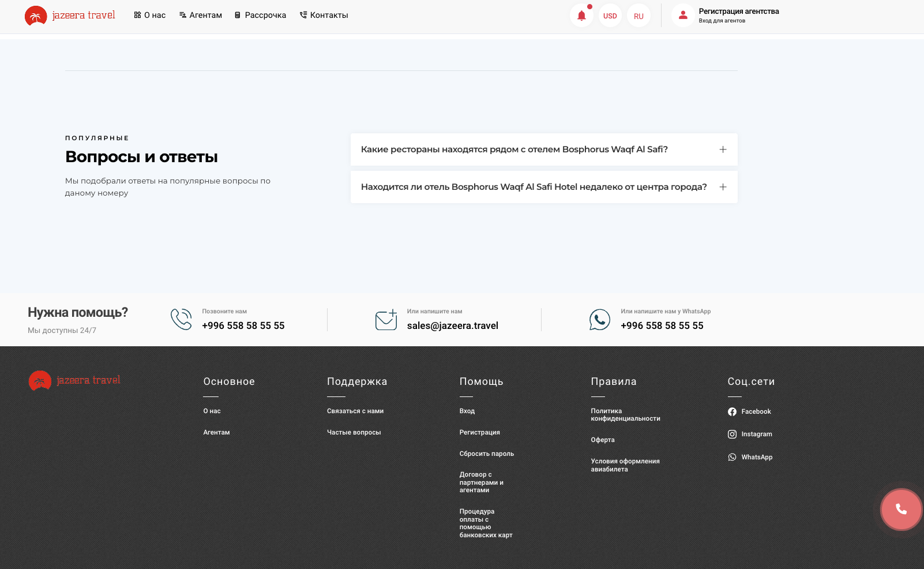The height and width of the screenshot is (569, 924).
Task: Open 'Политика конфиденциальности' footer link
Action: [x=625, y=415]
